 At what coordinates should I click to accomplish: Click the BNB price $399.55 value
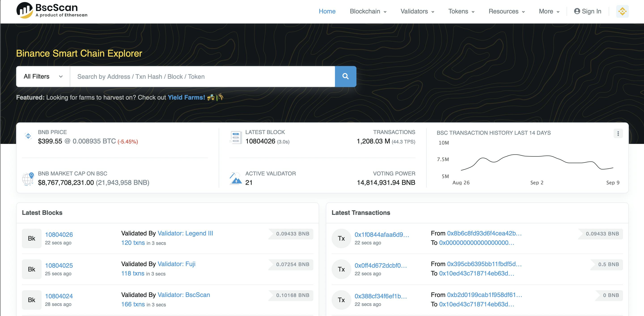coord(50,141)
